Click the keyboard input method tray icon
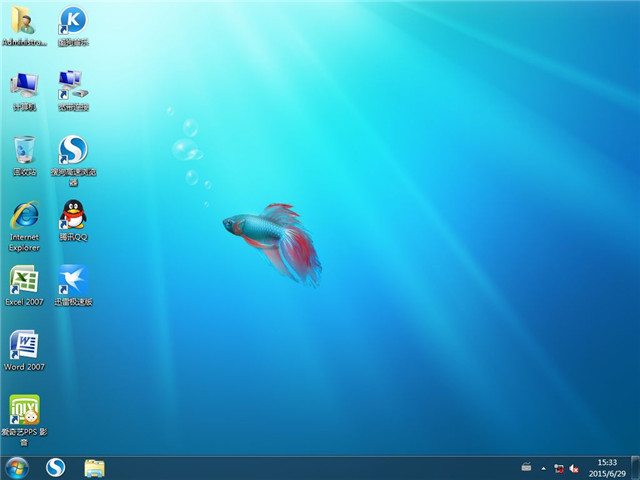Image resolution: width=640 pixels, height=480 pixels. click(527, 467)
